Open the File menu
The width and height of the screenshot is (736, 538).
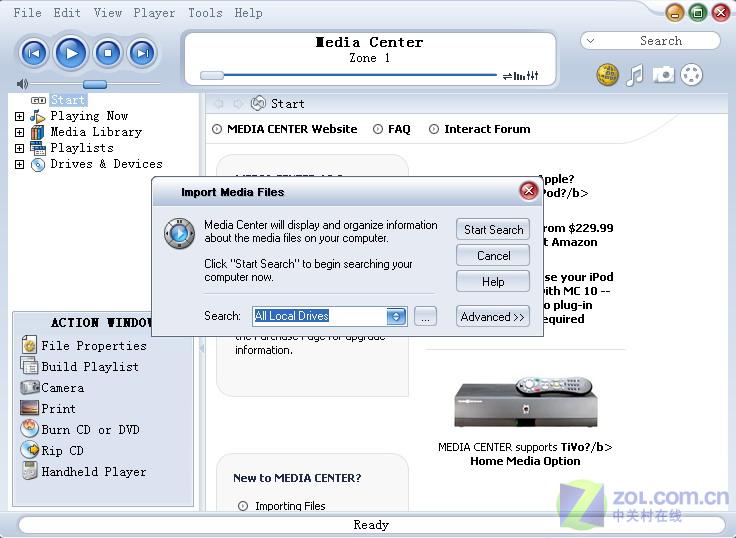coord(27,13)
